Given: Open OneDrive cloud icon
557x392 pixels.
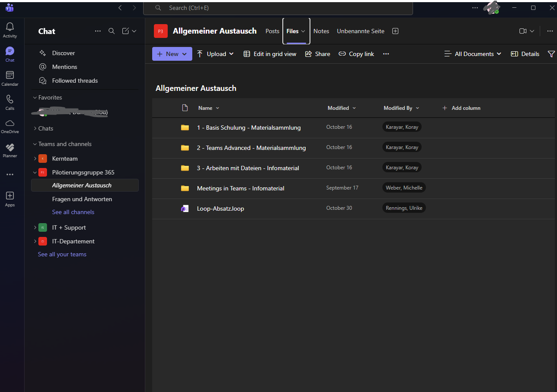Looking at the screenshot, I should tap(9, 123).
